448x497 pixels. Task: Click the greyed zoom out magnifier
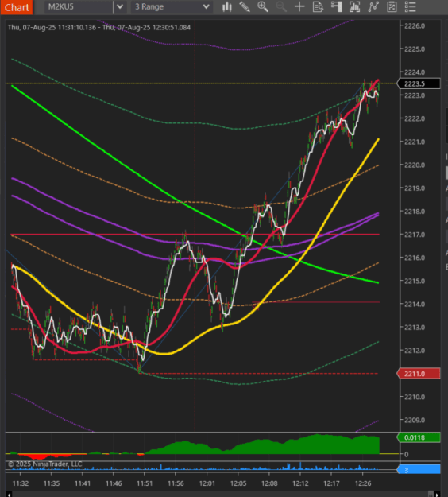281,6
